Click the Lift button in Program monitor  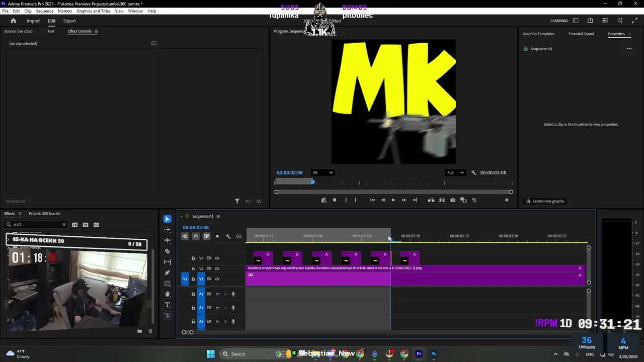[x=431, y=200]
